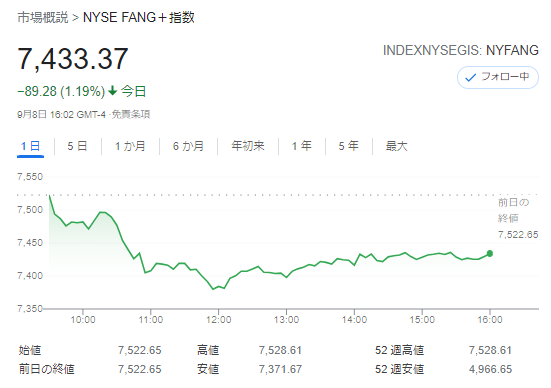Image resolution: width=551 pixels, height=388 pixels.
Task: Switch to the 1年 chart tab
Action: tap(302, 146)
